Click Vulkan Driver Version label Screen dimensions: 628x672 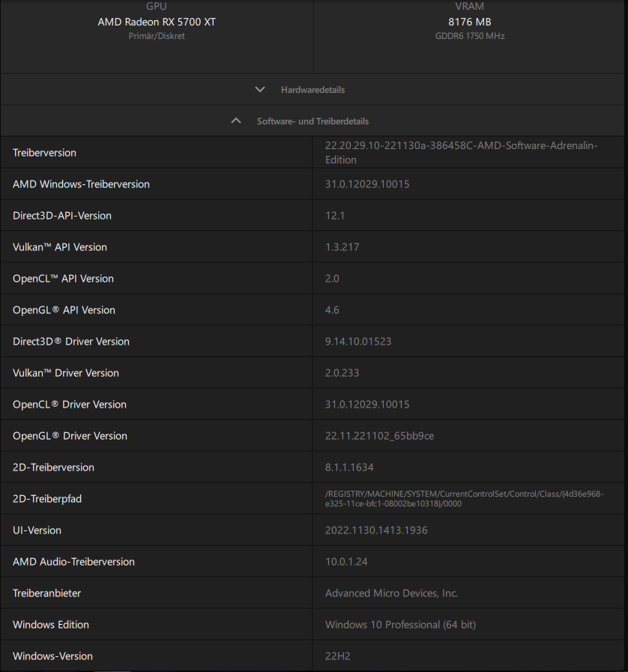tap(66, 373)
